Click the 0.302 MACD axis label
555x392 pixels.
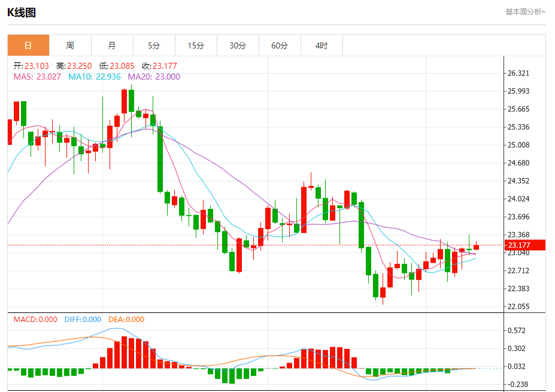[x=517, y=348]
